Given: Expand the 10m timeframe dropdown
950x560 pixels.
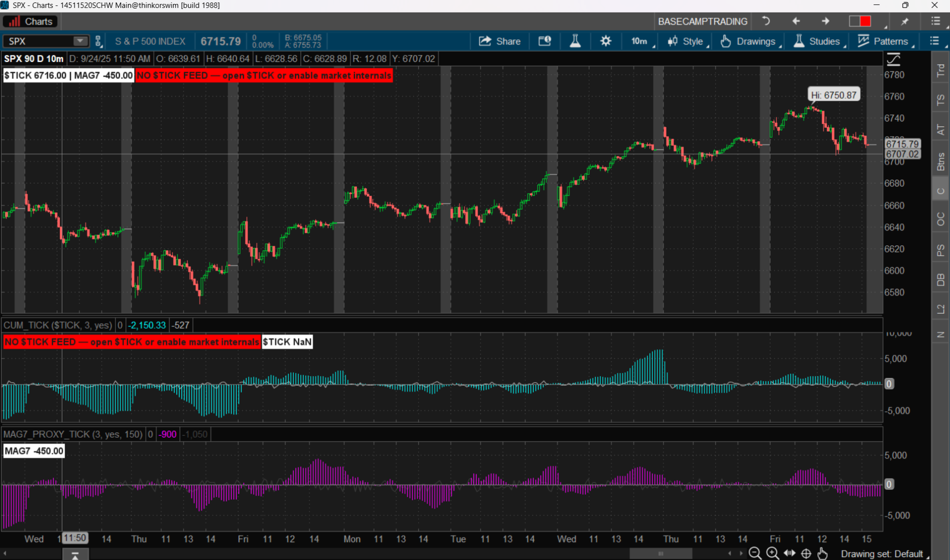Looking at the screenshot, I should [x=642, y=41].
